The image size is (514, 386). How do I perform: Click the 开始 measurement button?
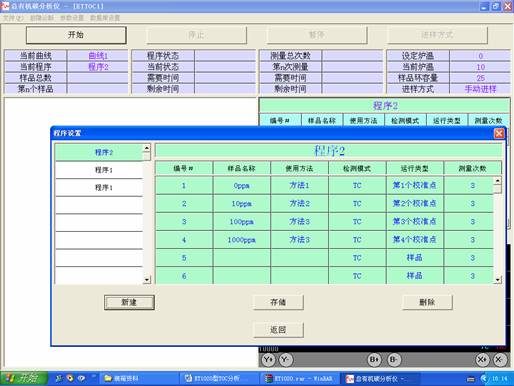click(76, 35)
